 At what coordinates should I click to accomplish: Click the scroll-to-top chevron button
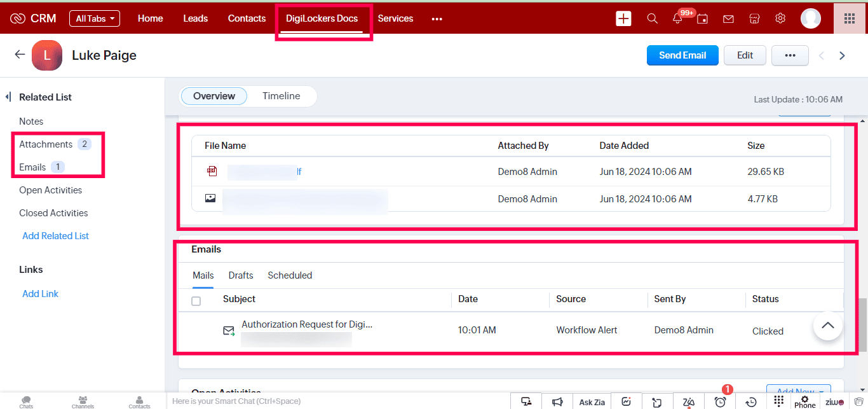point(827,325)
